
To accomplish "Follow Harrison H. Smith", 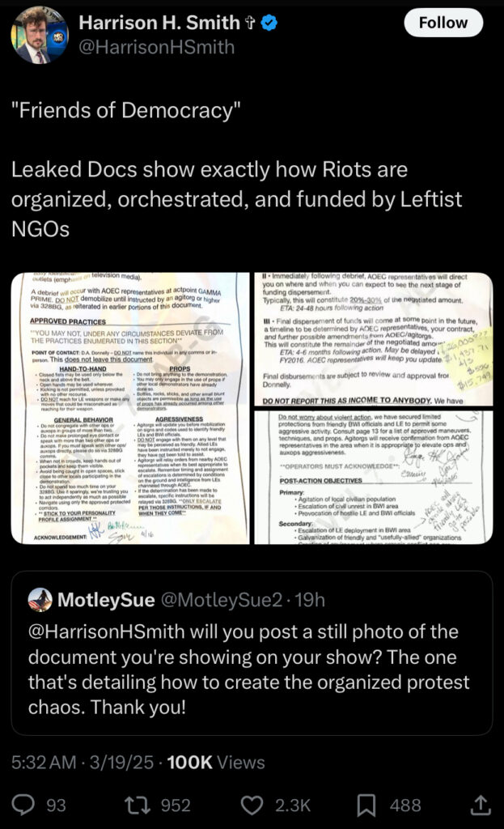I will click(x=443, y=23).
